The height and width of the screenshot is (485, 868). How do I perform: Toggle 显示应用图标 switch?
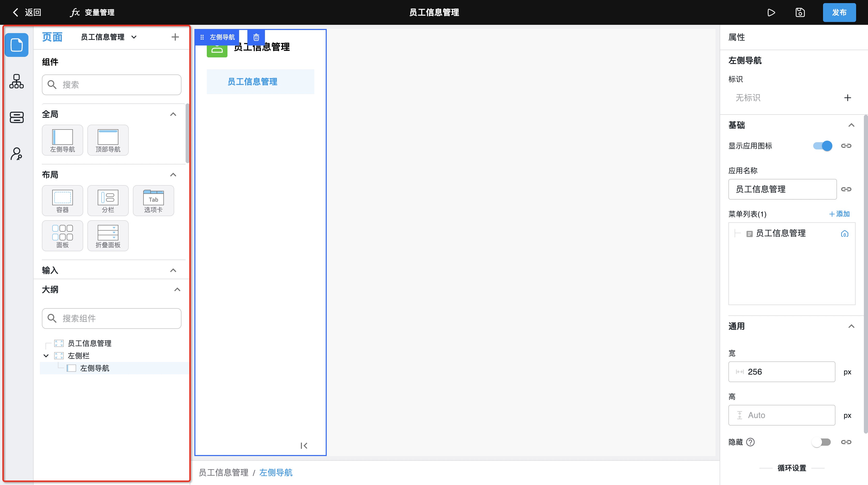point(823,146)
